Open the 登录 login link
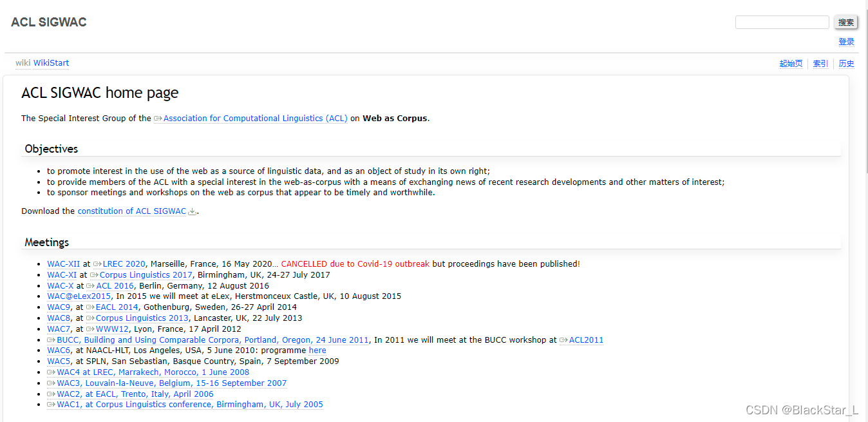868x422 pixels. pos(846,42)
